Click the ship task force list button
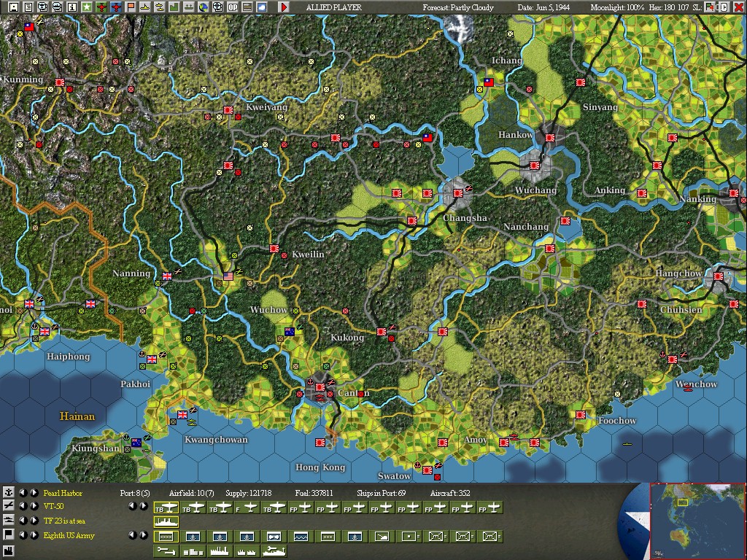747x560 pixels. [8, 520]
